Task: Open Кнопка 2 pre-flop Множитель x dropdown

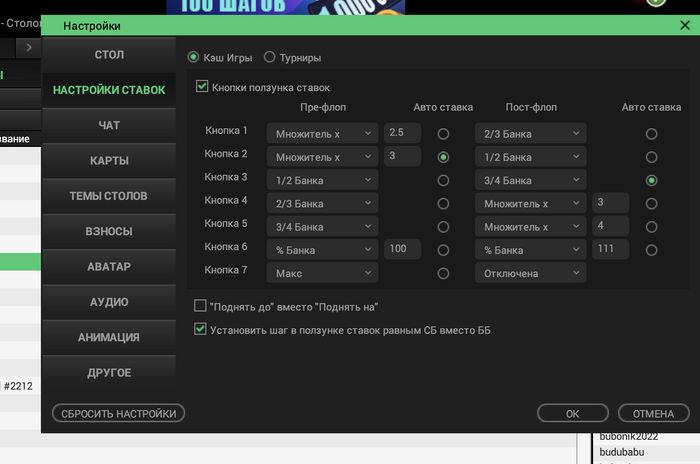Action: tap(322, 157)
